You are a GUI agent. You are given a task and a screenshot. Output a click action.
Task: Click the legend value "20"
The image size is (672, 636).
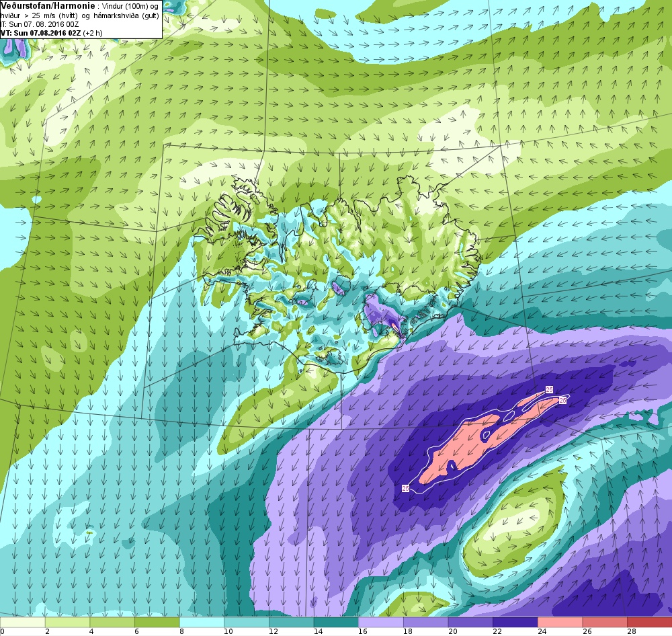pos(452,631)
